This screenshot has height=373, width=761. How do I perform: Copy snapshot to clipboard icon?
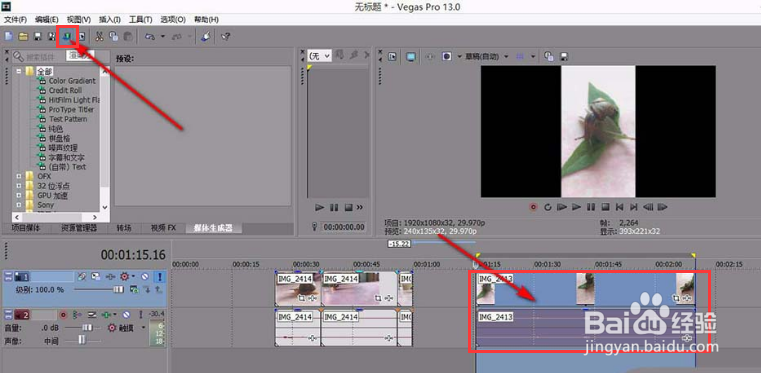pyautogui.click(x=549, y=57)
